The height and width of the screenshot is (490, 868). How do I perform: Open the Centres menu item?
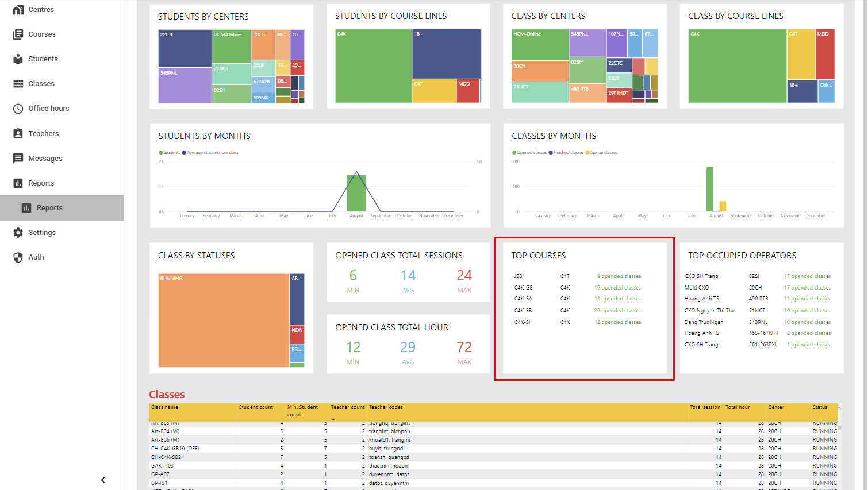click(x=62, y=10)
